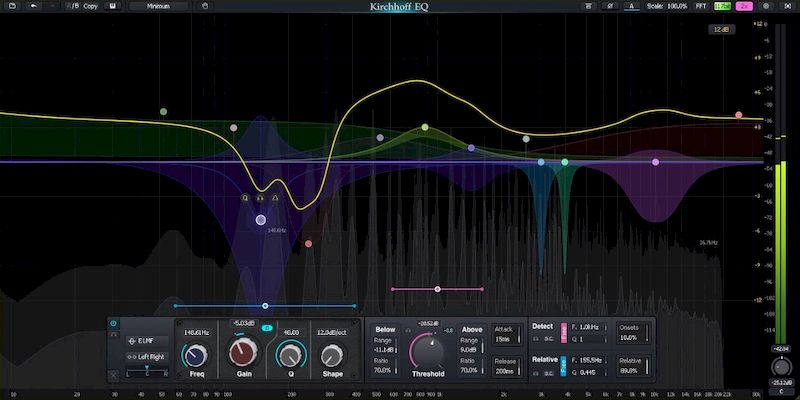
Task: Toggle the cyan dynamic mode button near Gain
Action: [267, 328]
